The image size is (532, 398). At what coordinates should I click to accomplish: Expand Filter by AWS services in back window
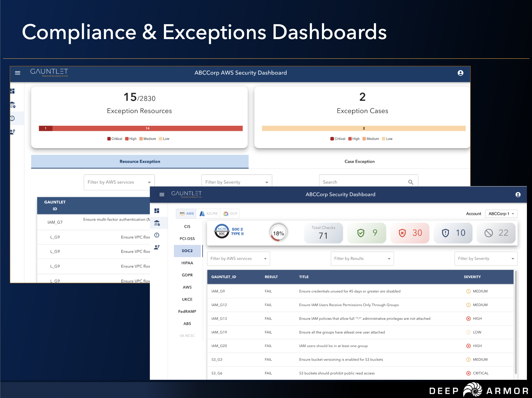[x=119, y=182]
